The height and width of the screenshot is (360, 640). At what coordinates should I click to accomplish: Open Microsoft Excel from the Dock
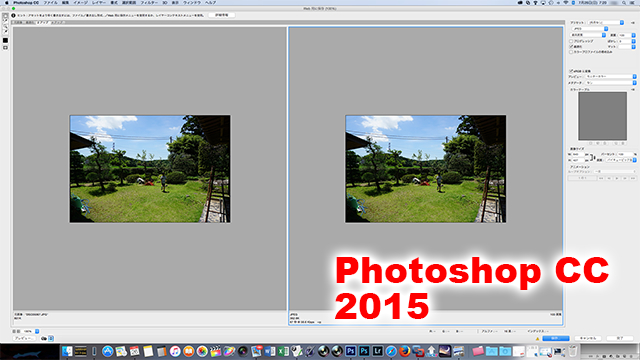pos(283,351)
